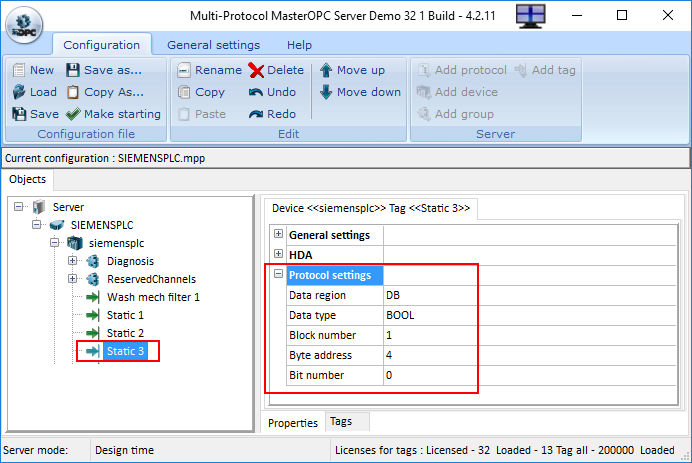Open the General settings ribbon tab
The height and width of the screenshot is (463, 692).
click(214, 45)
